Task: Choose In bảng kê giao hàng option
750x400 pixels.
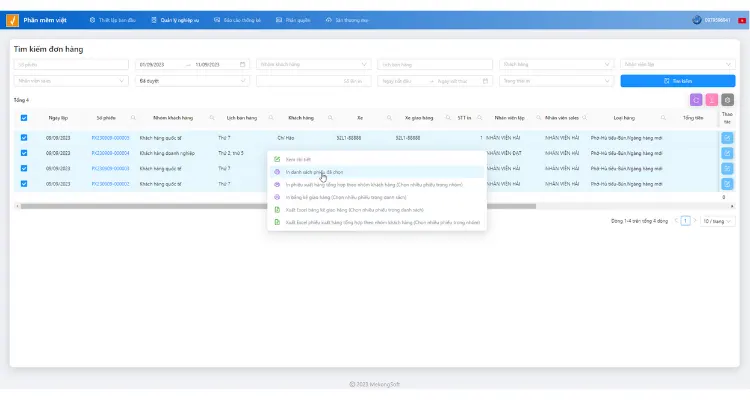Action: pyautogui.click(x=377, y=197)
